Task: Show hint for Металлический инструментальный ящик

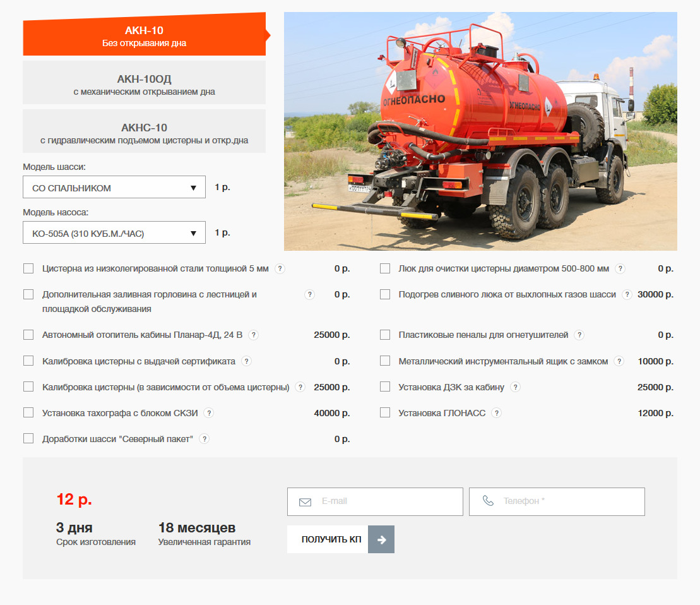Action: [619, 361]
